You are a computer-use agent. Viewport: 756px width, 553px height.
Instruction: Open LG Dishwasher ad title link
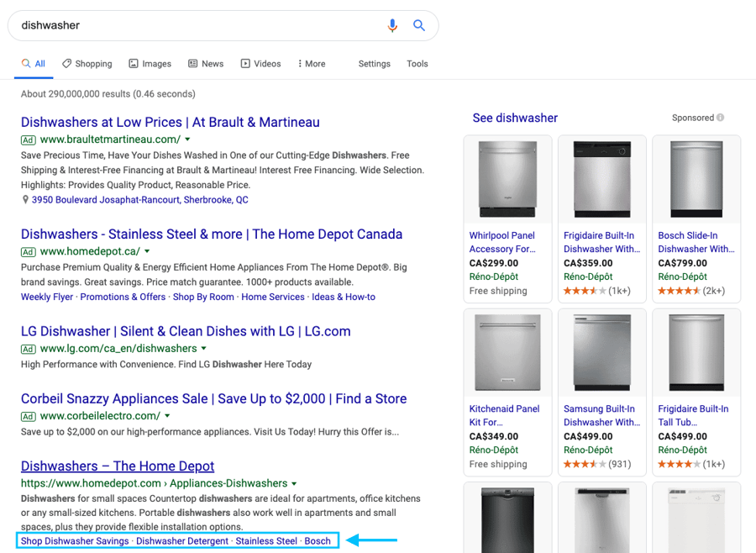(186, 331)
